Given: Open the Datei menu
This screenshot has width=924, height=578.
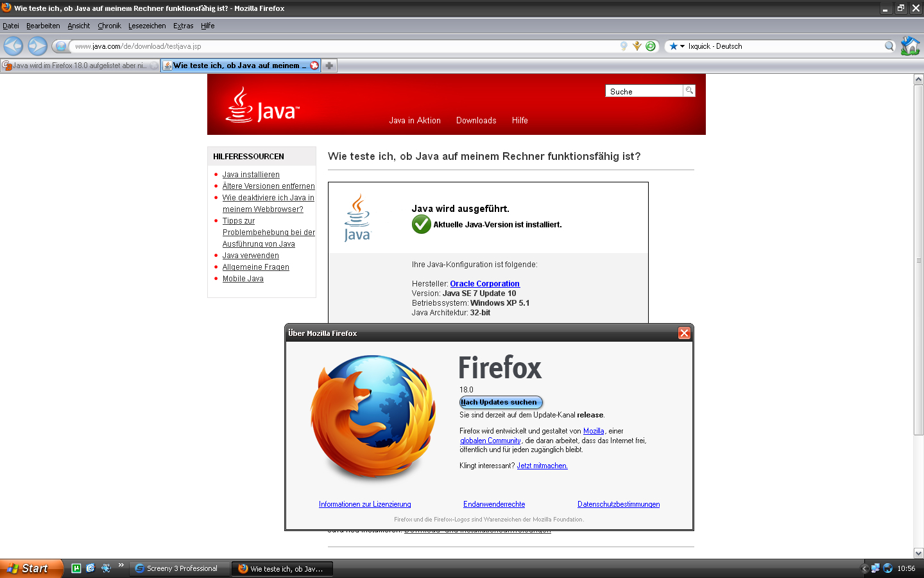Looking at the screenshot, I should [11, 26].
